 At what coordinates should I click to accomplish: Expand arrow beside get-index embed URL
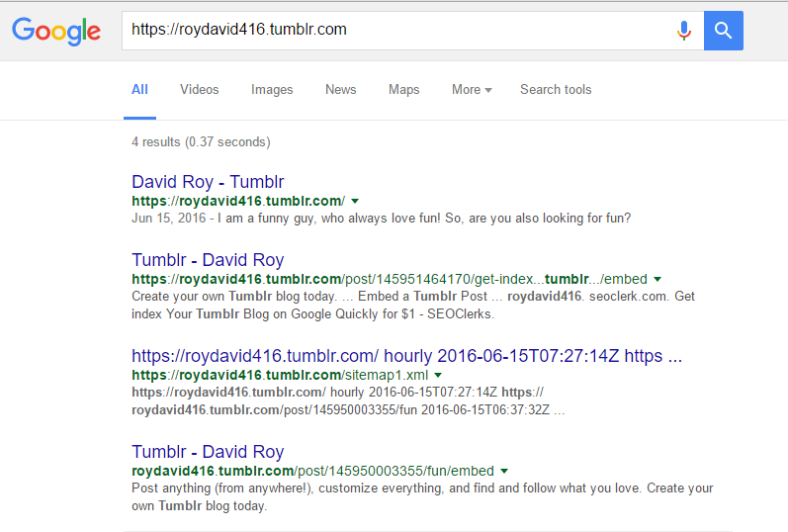[657, 279]
